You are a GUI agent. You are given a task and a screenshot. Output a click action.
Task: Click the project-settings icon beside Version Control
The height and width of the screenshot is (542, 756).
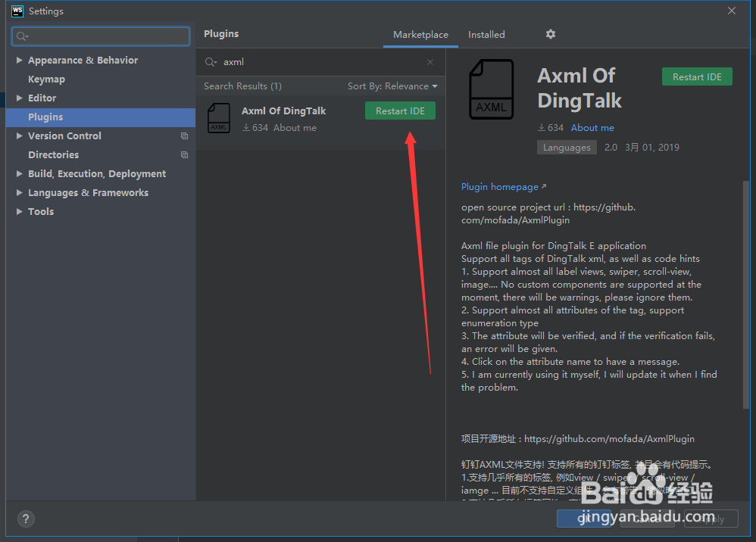point(184,135)
